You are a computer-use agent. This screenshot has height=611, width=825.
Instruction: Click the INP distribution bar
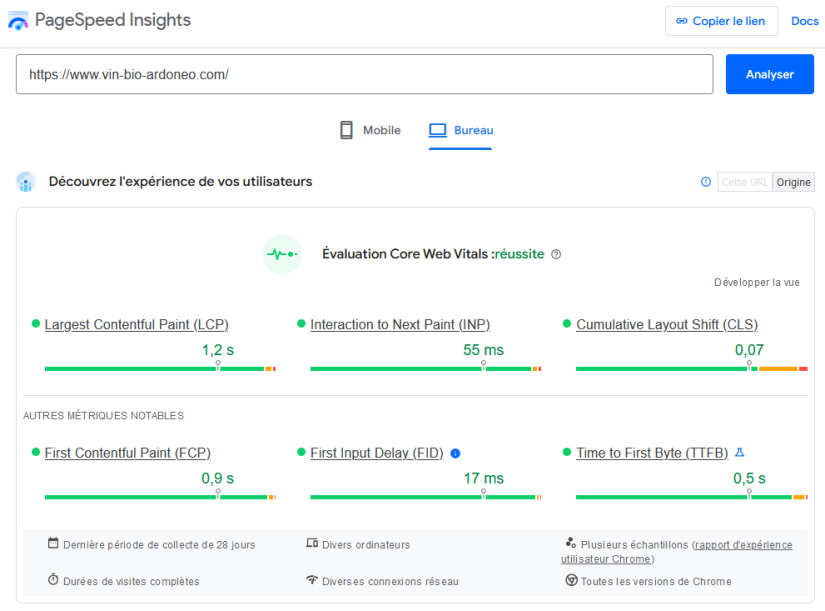tap(426, 369)
